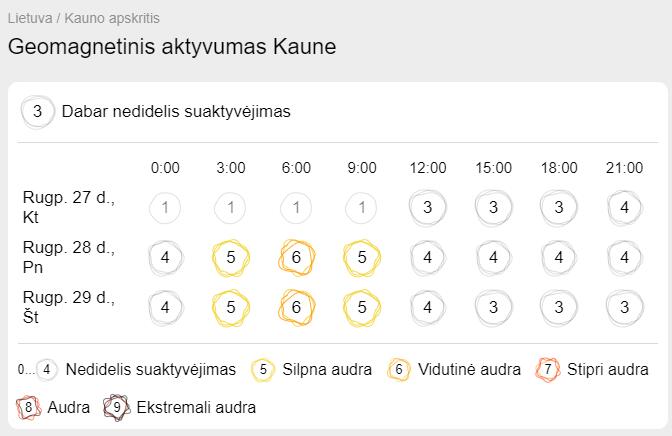The image size is (672, 436).
Task: Select the Rugp. 28 6:00 index 6 icon
Action: point(296,257)
